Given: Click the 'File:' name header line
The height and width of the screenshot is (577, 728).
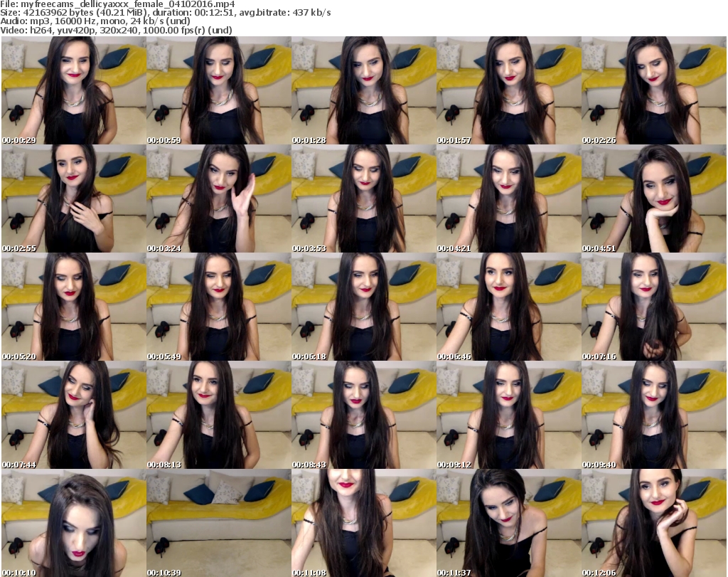Looking at the screenshot, I should click(117, 4).
